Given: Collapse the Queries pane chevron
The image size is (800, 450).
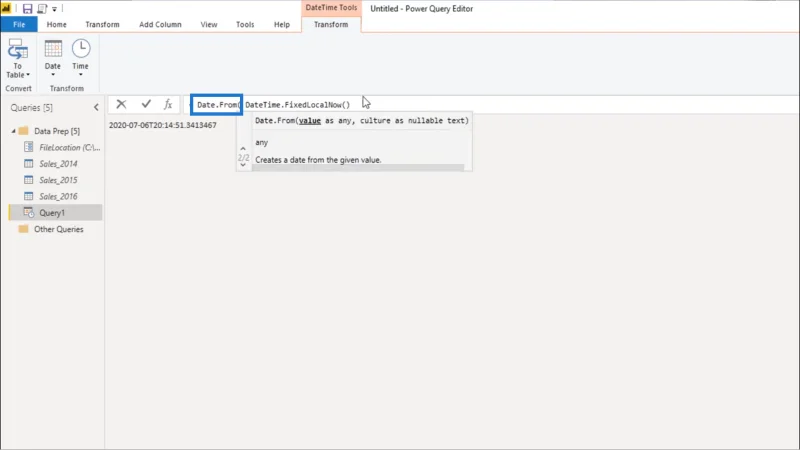Looking at the screenshot, I should tap(96, 107).
